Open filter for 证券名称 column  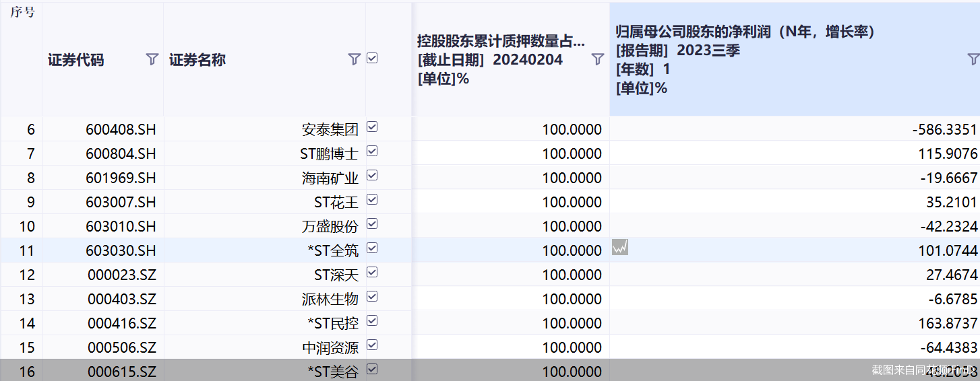pos(354,59)
